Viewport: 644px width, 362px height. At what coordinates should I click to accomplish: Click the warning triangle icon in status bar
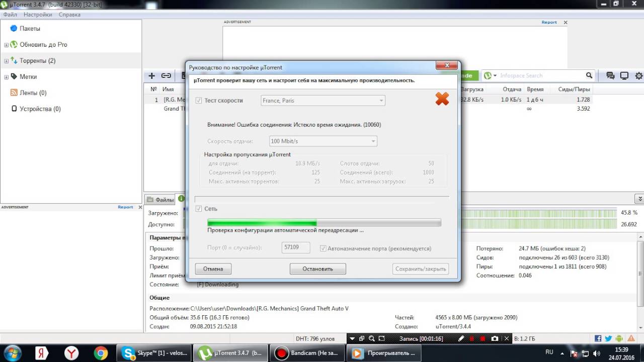(630, 339)
